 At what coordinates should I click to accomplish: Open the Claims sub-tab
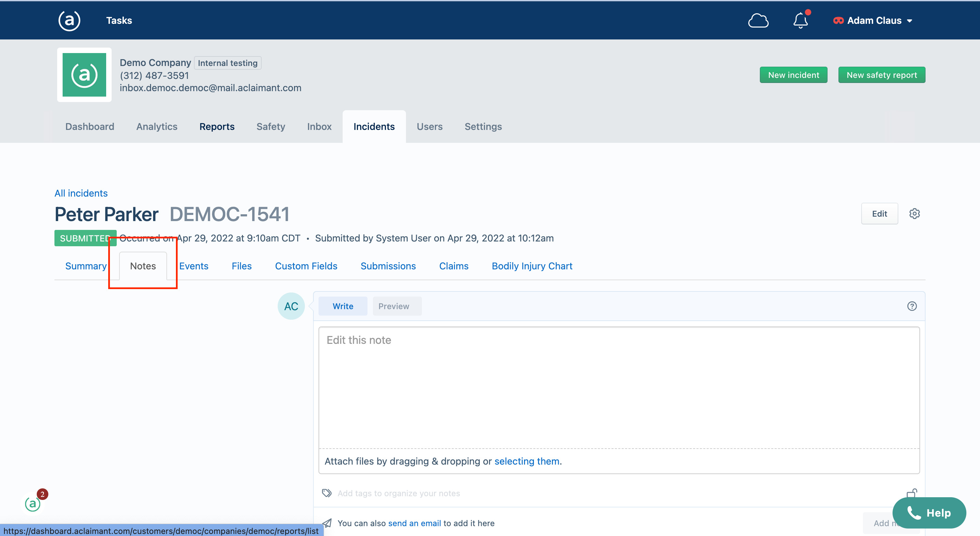coord(454,266)
